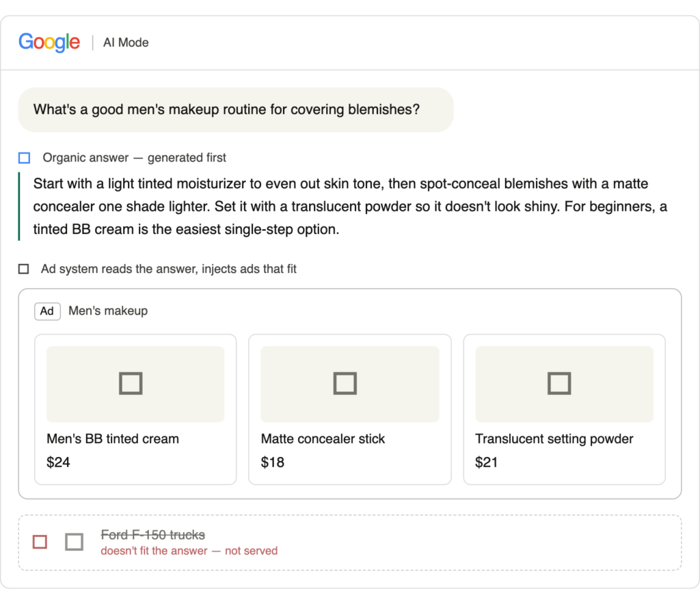Click the black square beside Ad system

(x=24, y=269)
